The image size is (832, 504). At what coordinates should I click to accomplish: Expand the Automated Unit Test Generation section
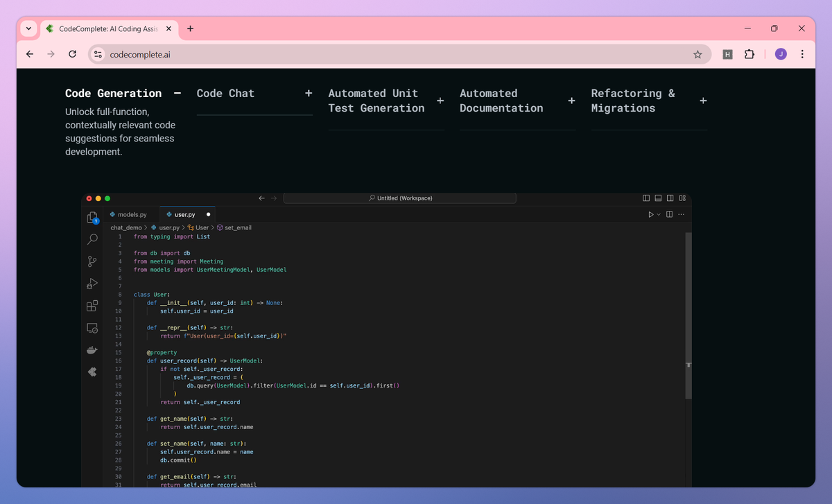440,101
